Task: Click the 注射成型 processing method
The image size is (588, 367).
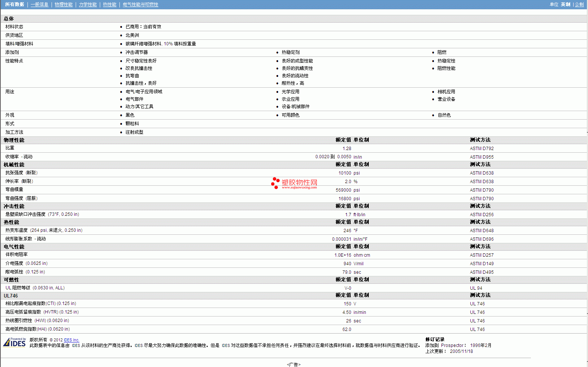Action: (x=134, y=132)
